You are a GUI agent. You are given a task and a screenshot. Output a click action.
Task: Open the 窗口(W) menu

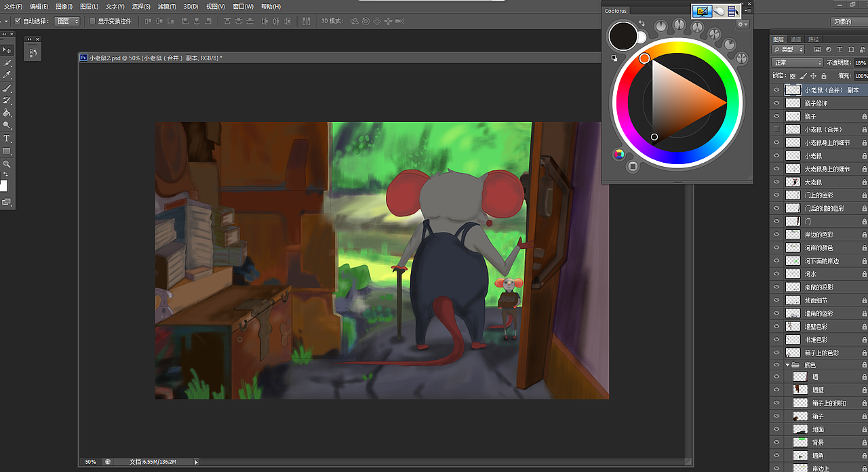[243, 6]
